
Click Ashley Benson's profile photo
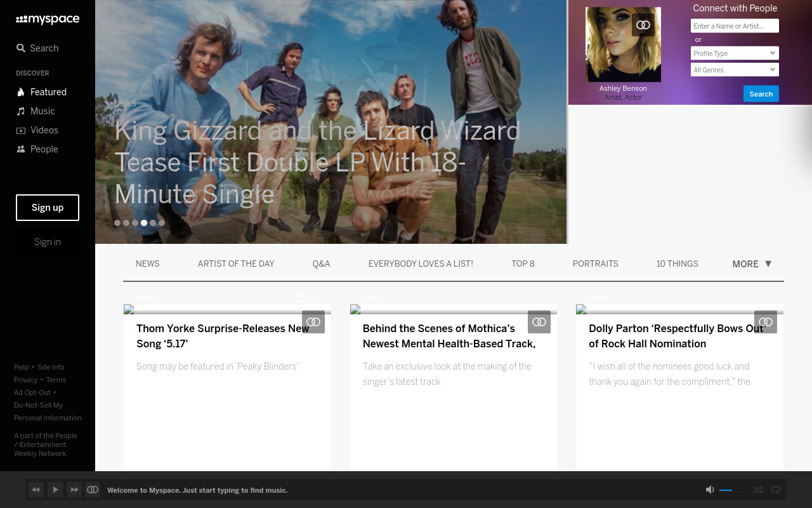(x=623, y=44)
